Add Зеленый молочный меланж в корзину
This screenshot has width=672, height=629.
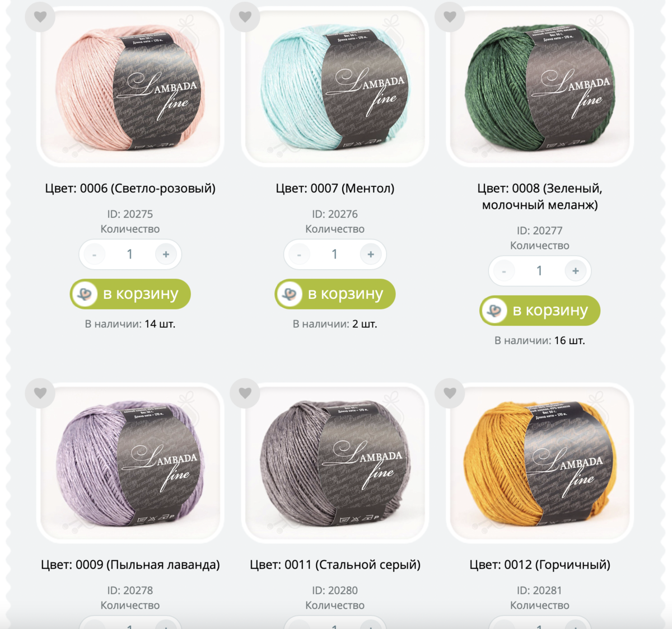(540, 311)
